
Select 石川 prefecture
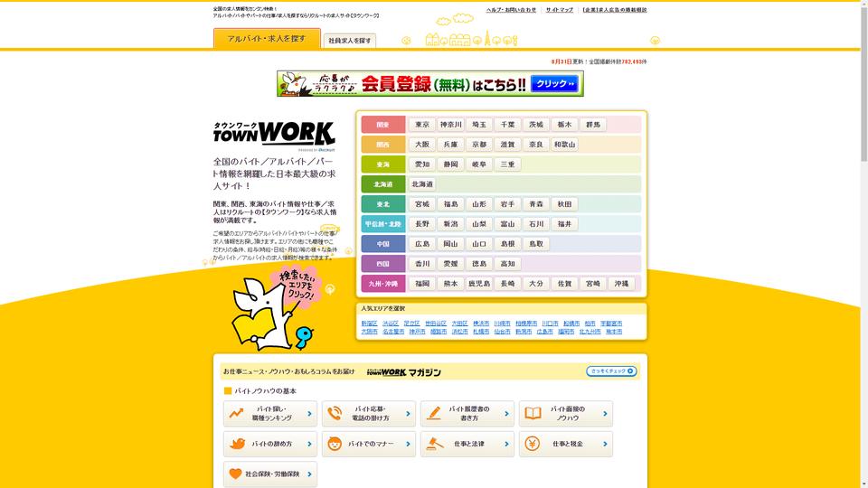[x=536, y=224]
